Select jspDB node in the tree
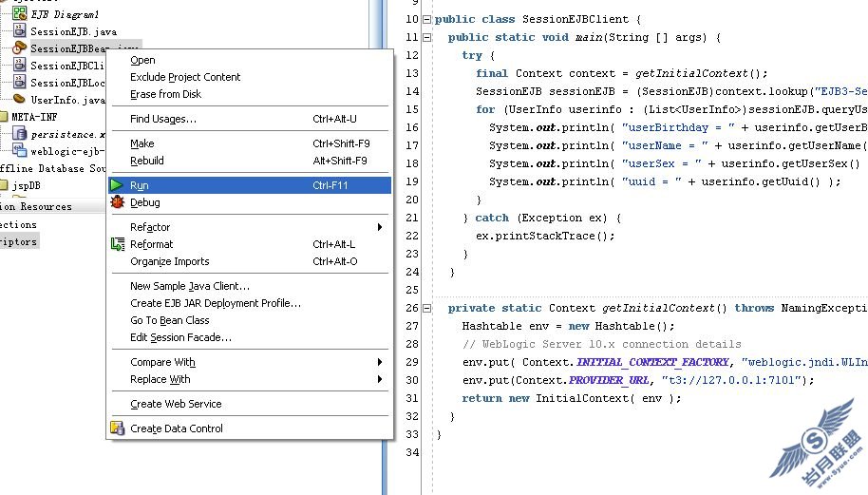The width and height of the screenshot is (868, 495). (x=26, y=185)
